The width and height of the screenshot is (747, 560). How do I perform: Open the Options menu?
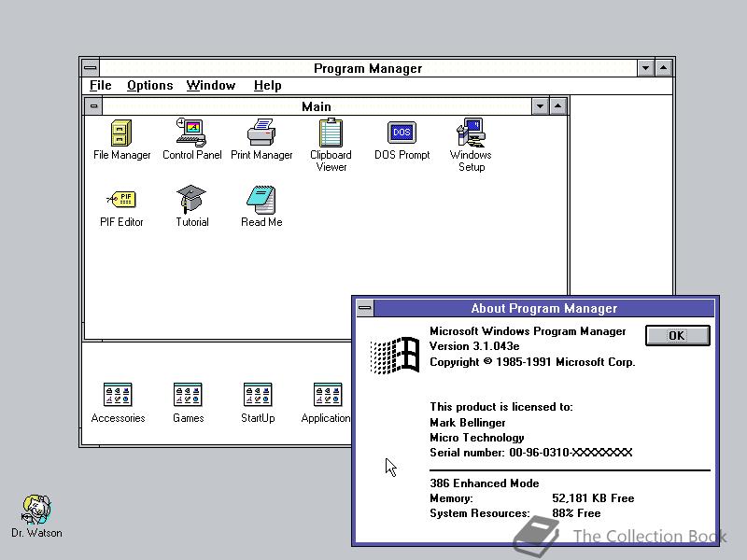tap(149, 85)
